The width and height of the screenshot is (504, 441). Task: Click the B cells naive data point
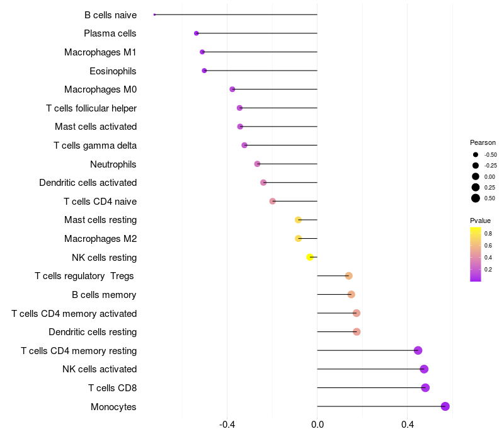pyautogui.click(x=154, y=14)
